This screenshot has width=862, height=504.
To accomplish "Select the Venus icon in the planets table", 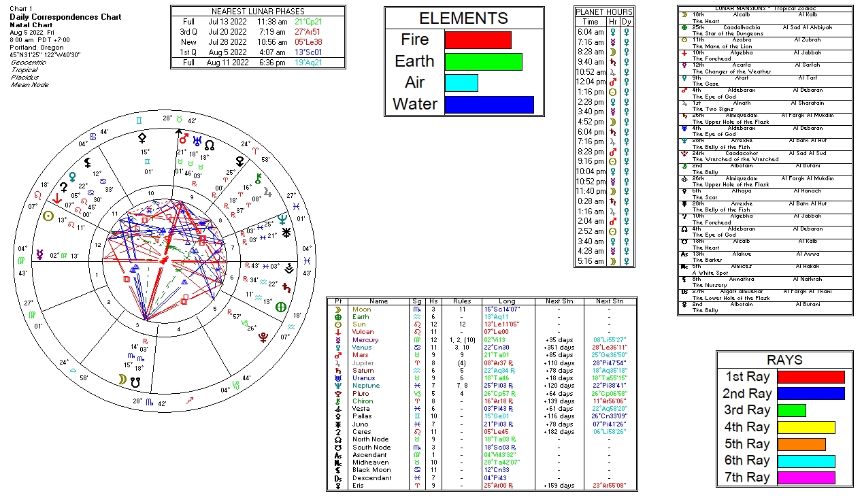I will pos(339,348).
